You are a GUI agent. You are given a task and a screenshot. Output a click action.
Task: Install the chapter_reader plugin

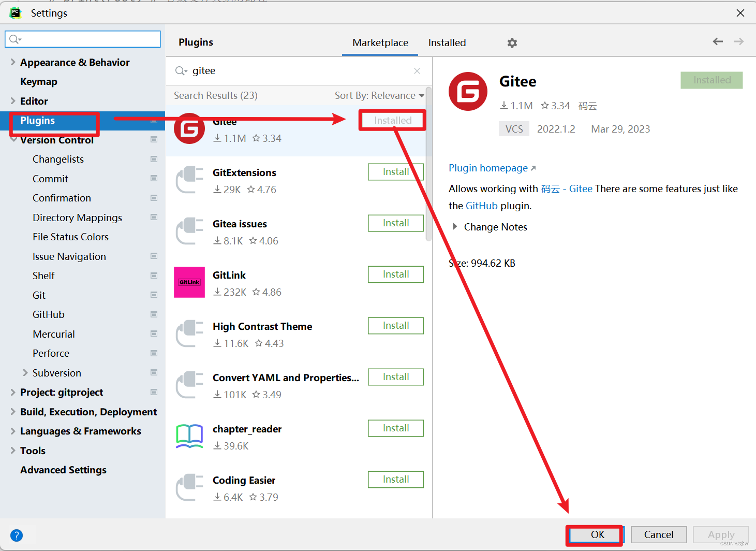click(x=396, y=428)
